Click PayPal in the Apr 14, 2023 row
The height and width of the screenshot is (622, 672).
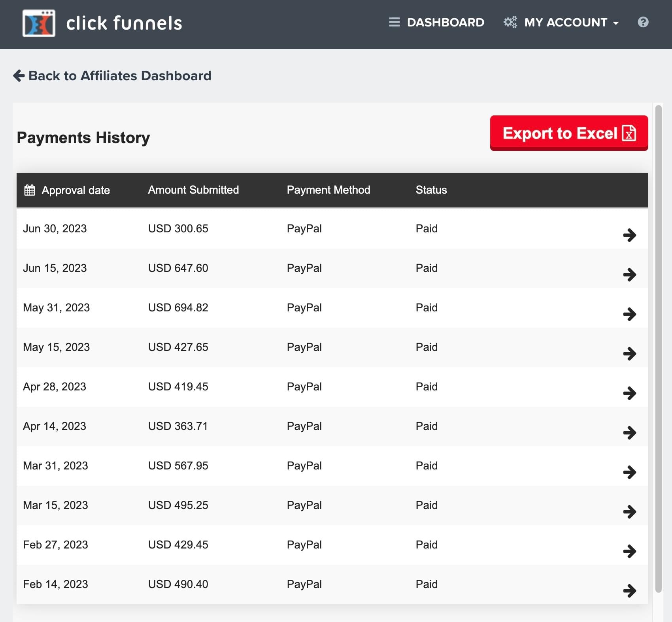[x=304, y=426]
